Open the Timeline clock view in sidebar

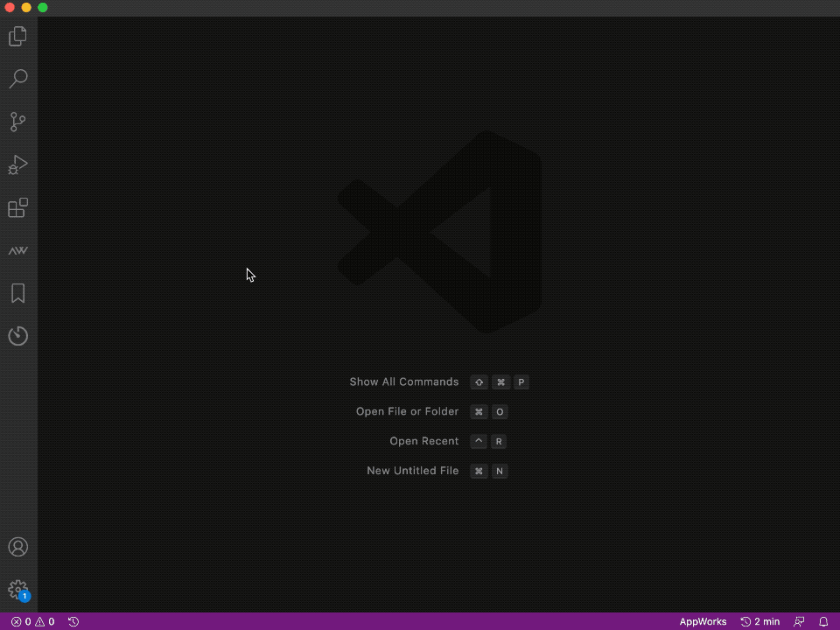[17, 335]
